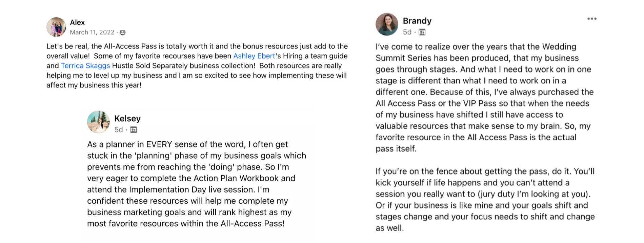Click Kelsey's profile picture
The width and height of the screenshot is (644, 243).
[98, 122]
